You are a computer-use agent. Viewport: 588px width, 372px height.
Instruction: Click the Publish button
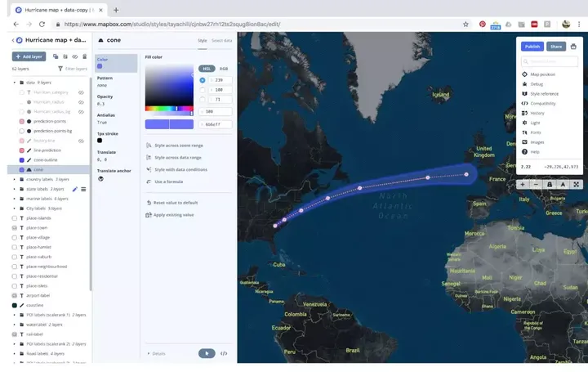click(532, 47)
